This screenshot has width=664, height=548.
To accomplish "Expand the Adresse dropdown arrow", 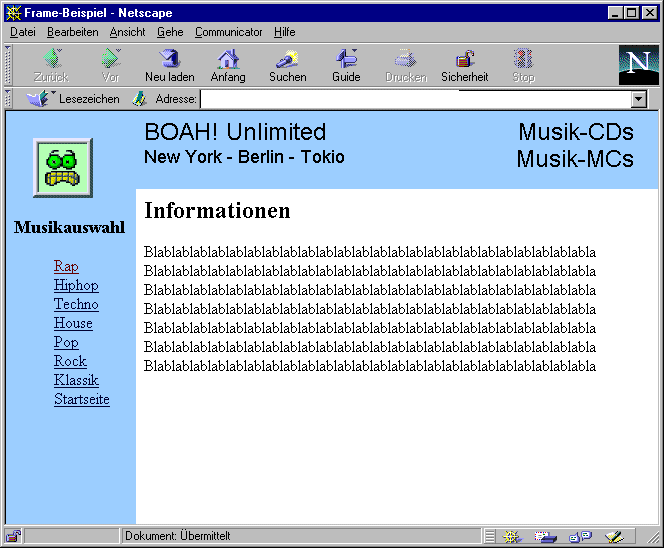I will pyautogui.click(x=638, y=100).
